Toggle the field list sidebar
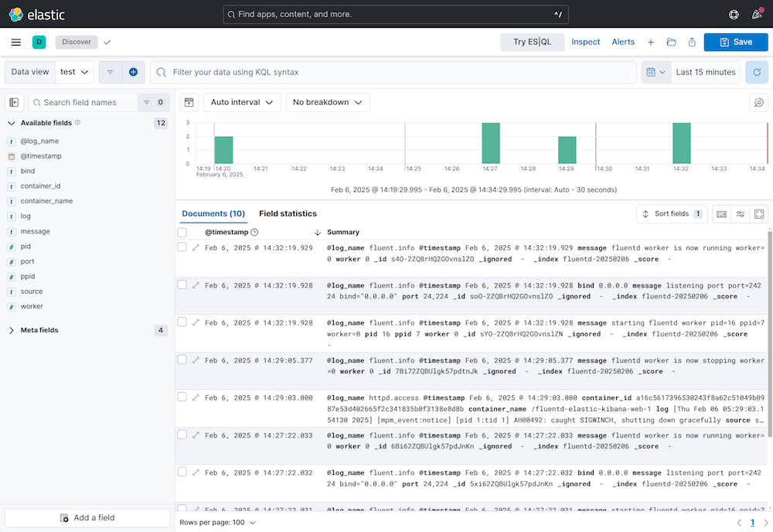The image size is (773, 532). [x=14, y=102]
